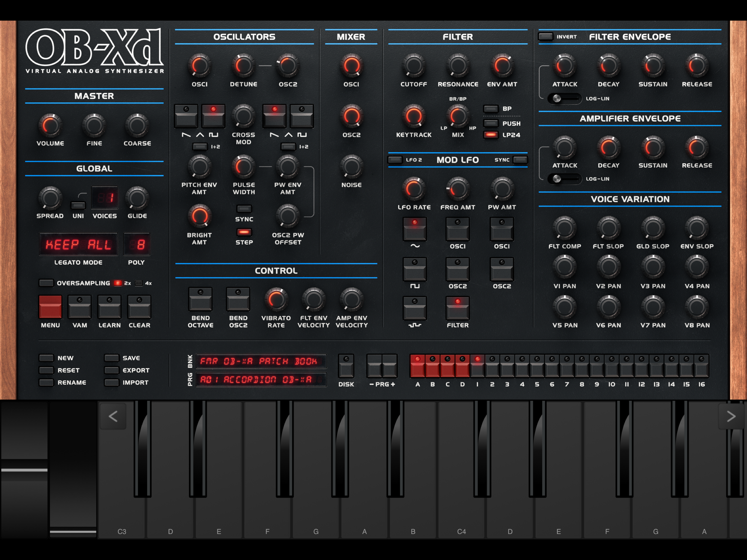Open the LEGATO MODE display selector
Image resolution: width=747 pixels, height=560 pixels.
pos(78,244)
